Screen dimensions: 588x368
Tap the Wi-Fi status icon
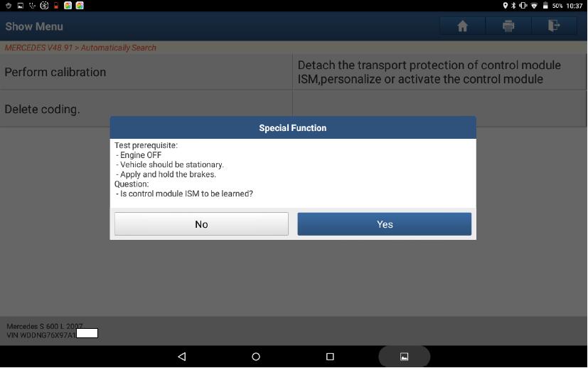[x=535, y=6]
